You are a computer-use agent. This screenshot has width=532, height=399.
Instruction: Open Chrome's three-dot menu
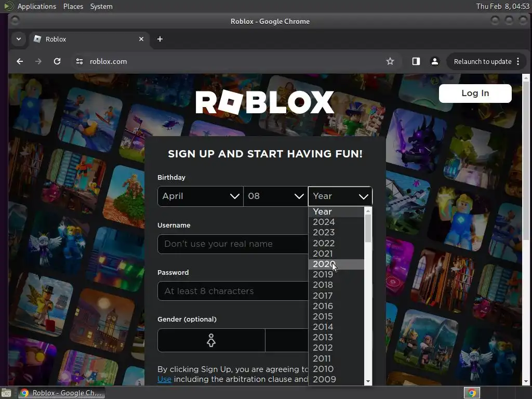518,61
